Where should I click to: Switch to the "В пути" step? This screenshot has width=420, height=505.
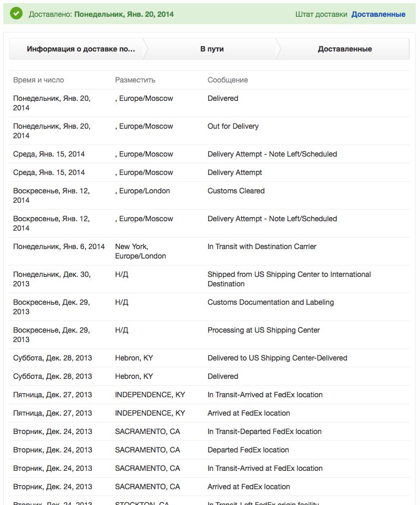tap(212, 49)
